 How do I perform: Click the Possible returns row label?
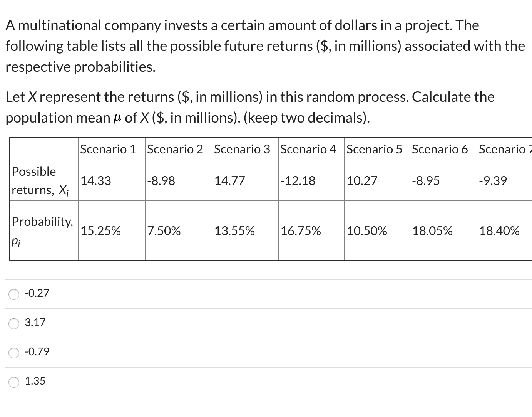tap(44, 181)
